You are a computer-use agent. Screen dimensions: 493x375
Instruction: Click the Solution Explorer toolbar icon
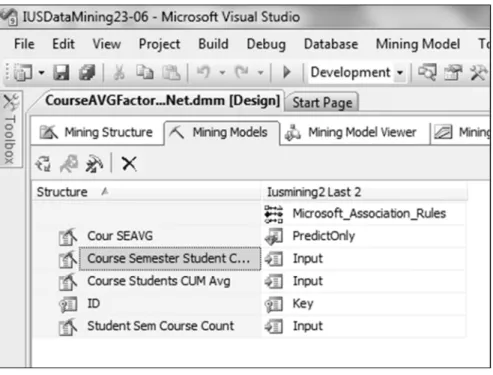click(427, 72)
